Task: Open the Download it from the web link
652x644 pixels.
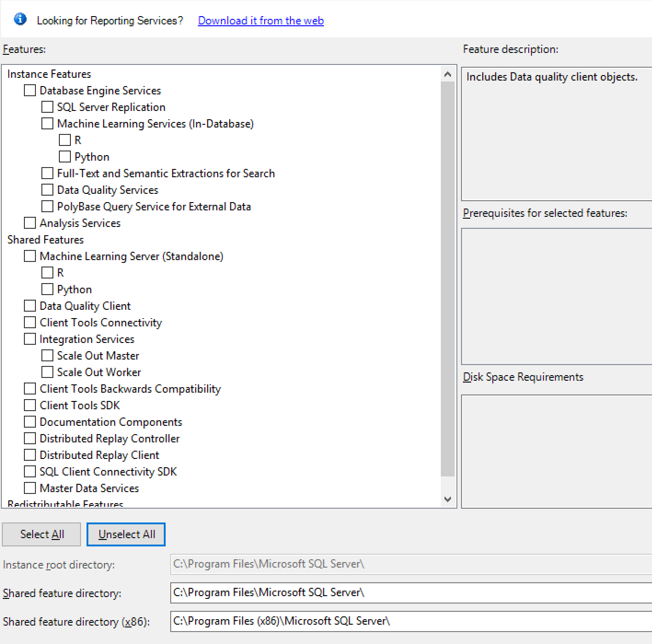Action: point(261,21)
